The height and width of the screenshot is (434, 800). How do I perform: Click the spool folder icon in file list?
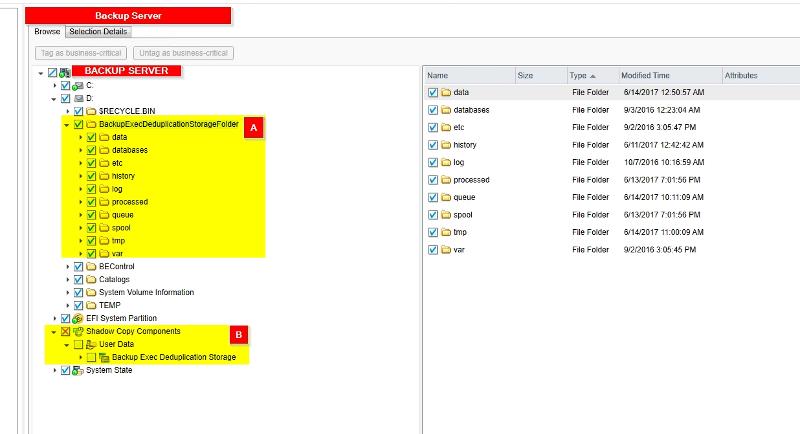(446, 214)
